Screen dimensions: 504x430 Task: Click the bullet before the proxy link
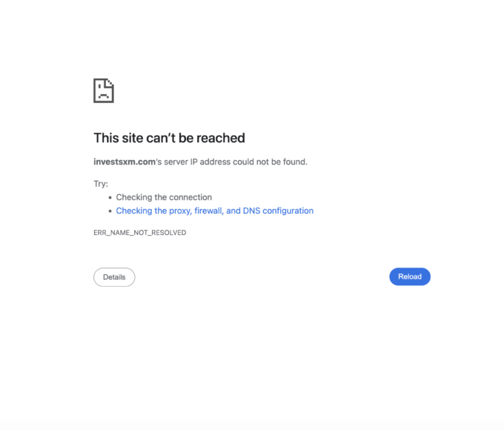coord(110,211)
